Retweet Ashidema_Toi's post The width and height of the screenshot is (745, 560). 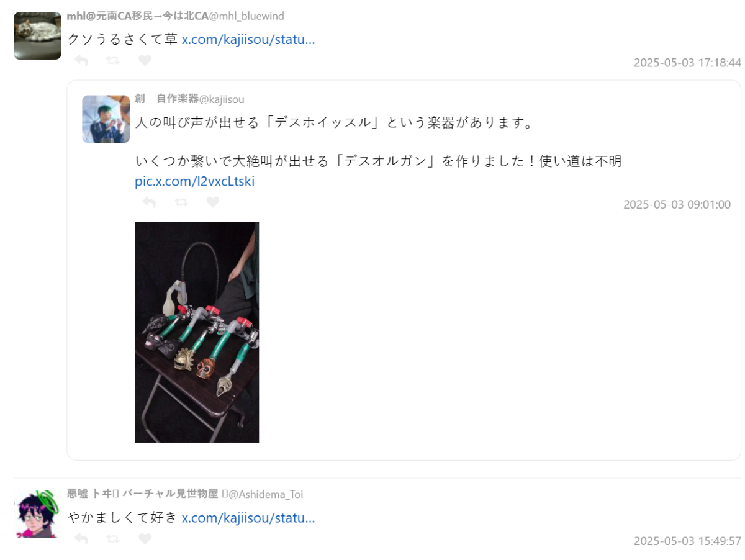tap(113, 538)
